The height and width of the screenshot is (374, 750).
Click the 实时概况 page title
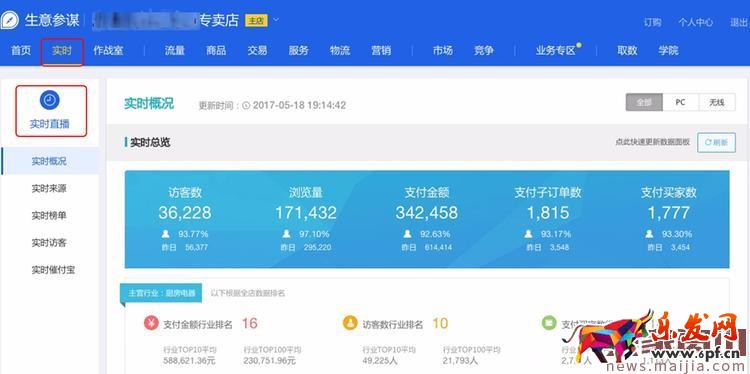click(x=149, y=103)
